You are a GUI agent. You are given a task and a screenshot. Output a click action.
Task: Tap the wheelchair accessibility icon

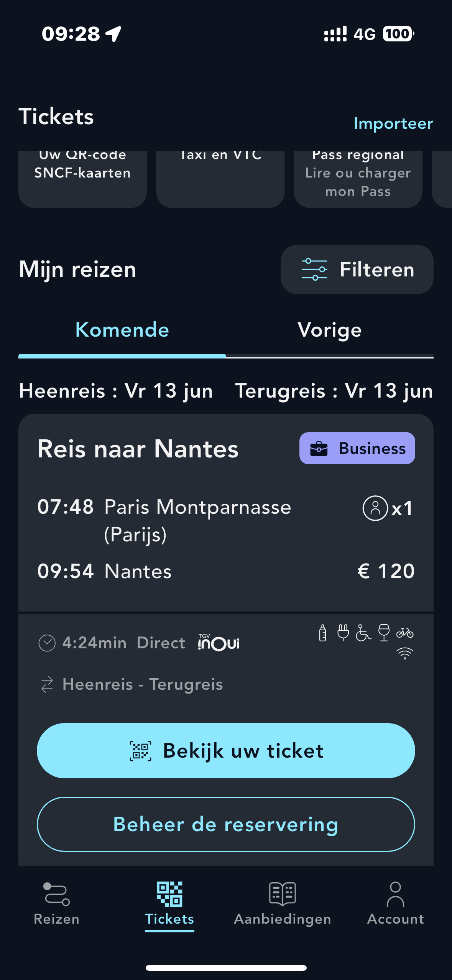tap(363, 632)
